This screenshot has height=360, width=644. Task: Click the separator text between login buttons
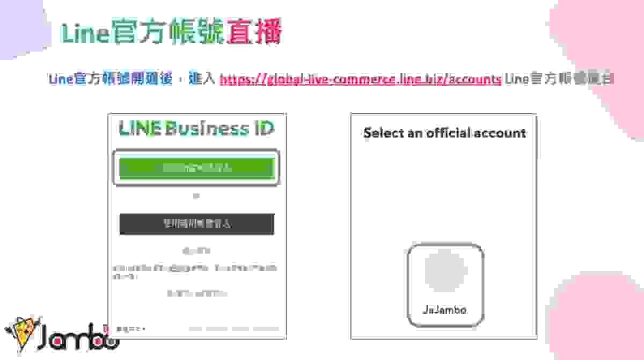pos(196,196)
